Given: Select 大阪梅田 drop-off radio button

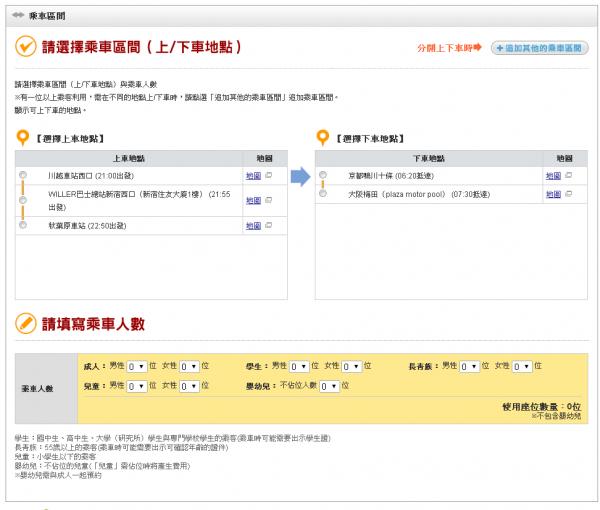Looking at the screenshot, I should [x=323, y=194].
